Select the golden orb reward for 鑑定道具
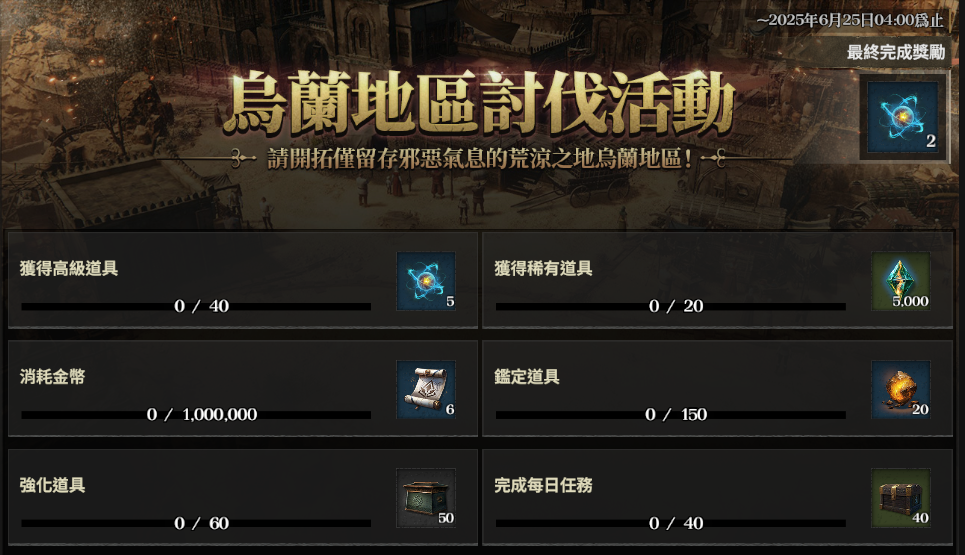 click(901, 389)
